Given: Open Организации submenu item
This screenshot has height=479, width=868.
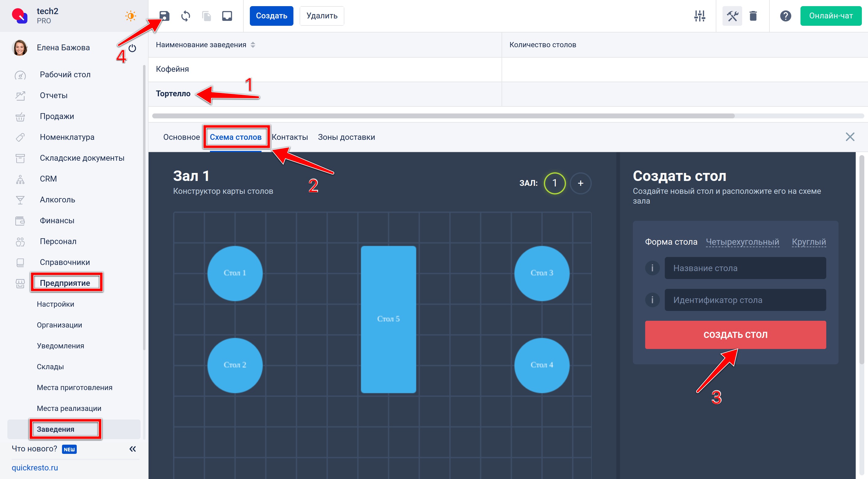Looking at the screenshot, I should click(59, 325).
